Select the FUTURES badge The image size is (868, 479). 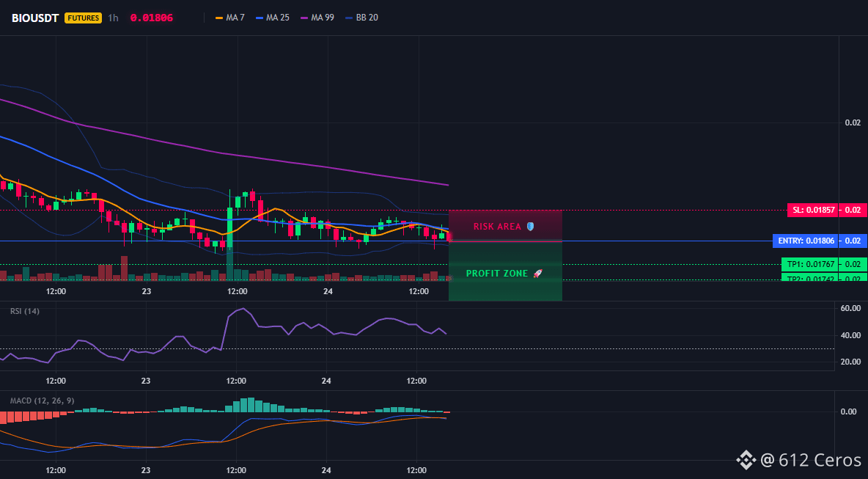[x=84, y=18]
